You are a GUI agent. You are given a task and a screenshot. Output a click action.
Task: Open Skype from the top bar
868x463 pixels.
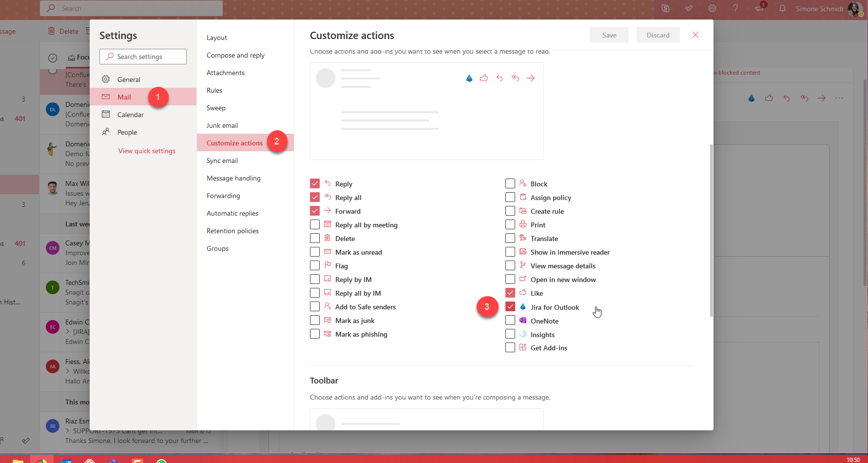coord(665,8)
